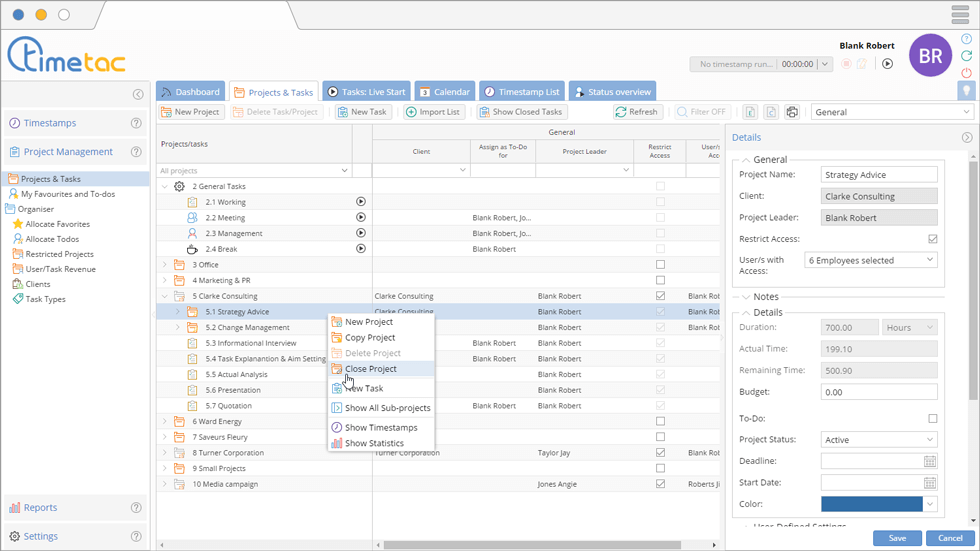The width and height of the screenshot is (980, 551).
Task: Click the lightbulb tips icon
Action: [x=966, y=90]
